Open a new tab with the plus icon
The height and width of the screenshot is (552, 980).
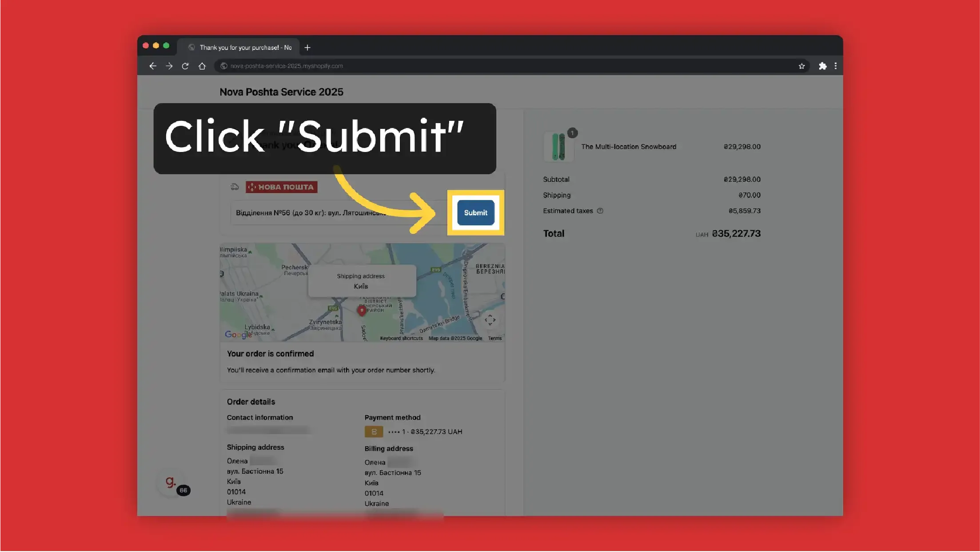coord(307,48)
